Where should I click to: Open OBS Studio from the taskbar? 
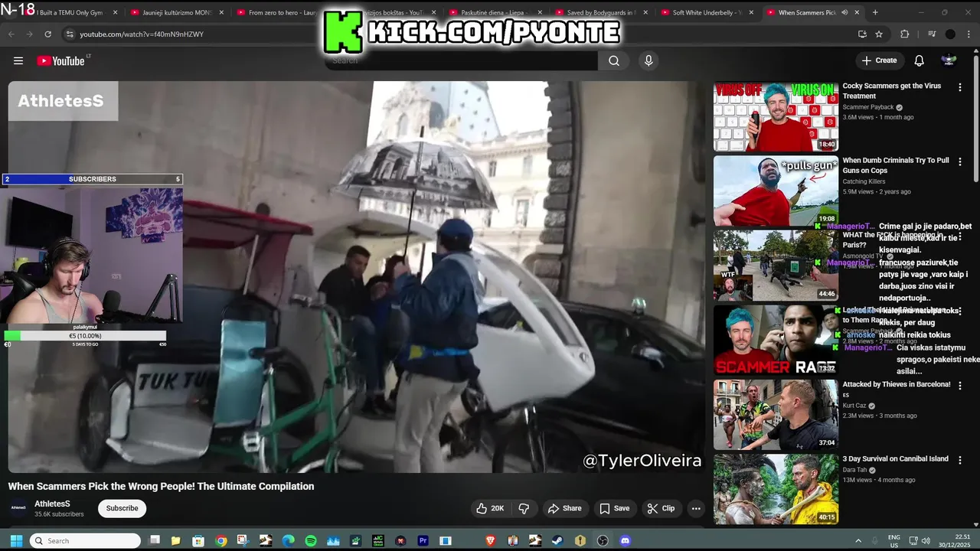coord(603,540)
